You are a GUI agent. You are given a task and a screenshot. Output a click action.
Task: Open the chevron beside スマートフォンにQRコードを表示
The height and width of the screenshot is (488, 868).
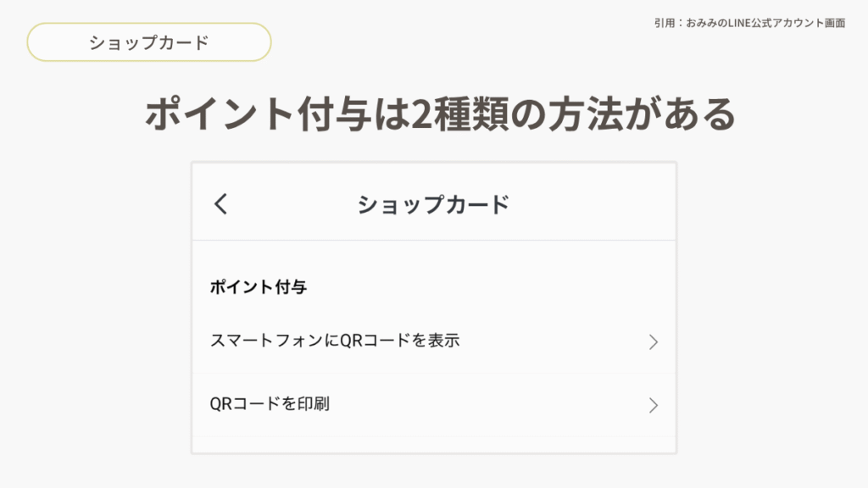pyautogui.click(x=653, y=342)
